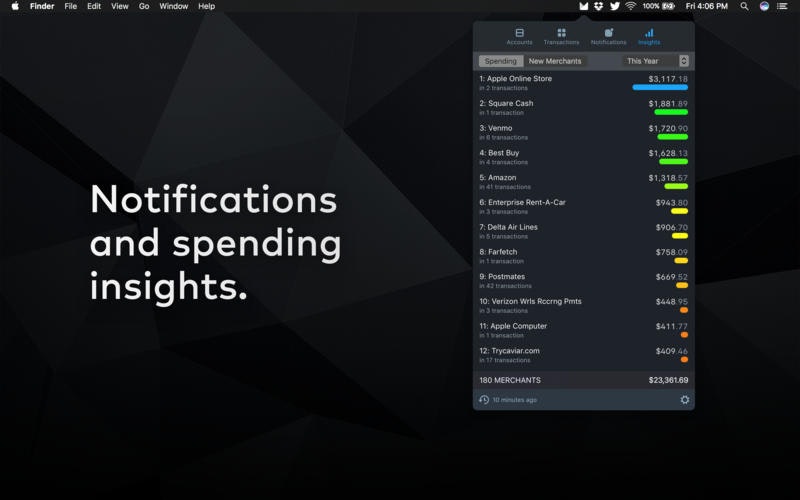Select the Spending segment
The width and height of the screenshot is (800, 500).
coord(501,61)
